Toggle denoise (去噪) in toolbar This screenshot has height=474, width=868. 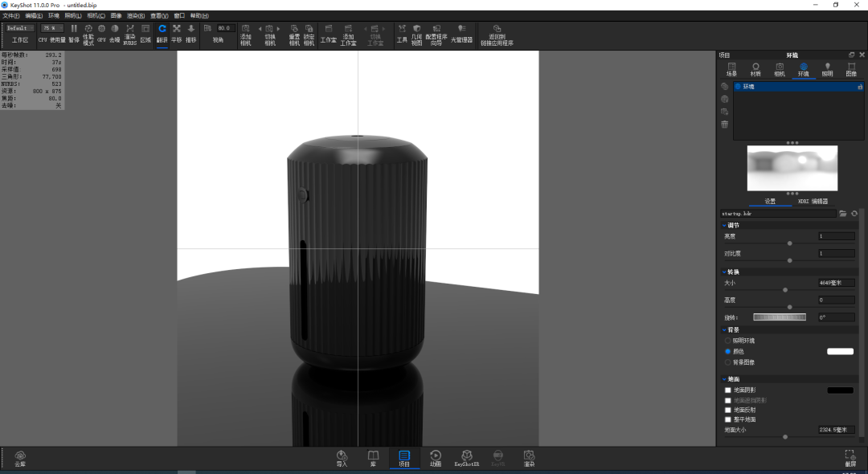click(115, 33)
